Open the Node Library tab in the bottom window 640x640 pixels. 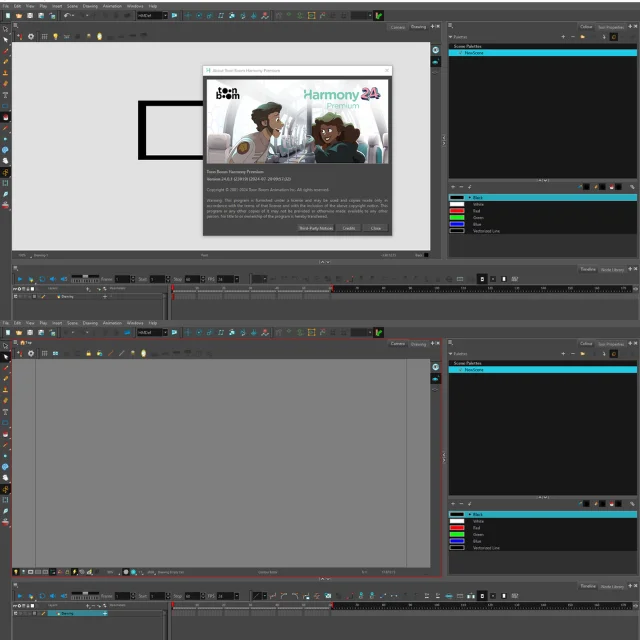[613, 586]
